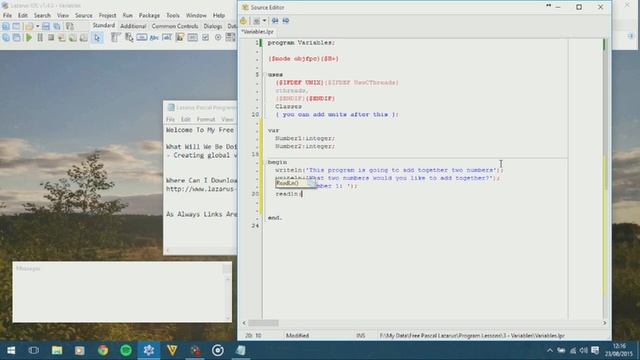The height and width of the screenshot is (360, 640).
Task: Switch to the Additional component palette tab
Action: pyautogui.click(x=133, y=26)
